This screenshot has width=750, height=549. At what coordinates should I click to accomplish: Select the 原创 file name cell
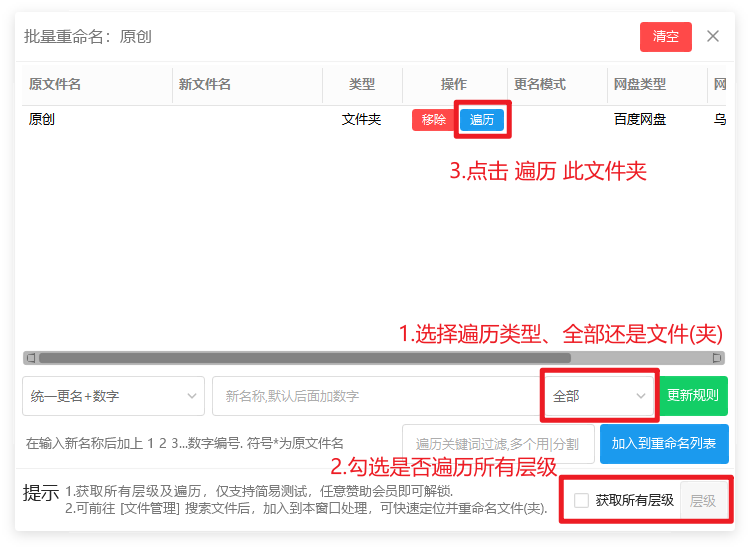coord(42,120)
